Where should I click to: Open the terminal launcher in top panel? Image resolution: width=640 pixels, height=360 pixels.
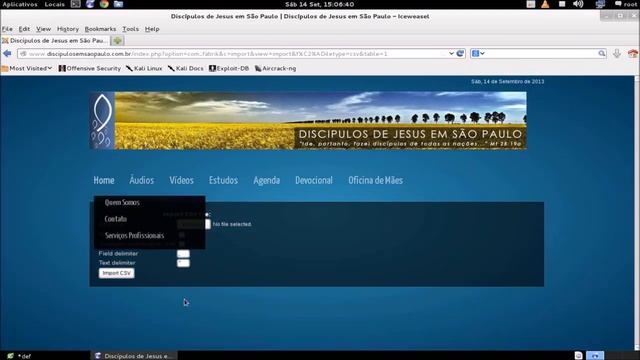76,4
